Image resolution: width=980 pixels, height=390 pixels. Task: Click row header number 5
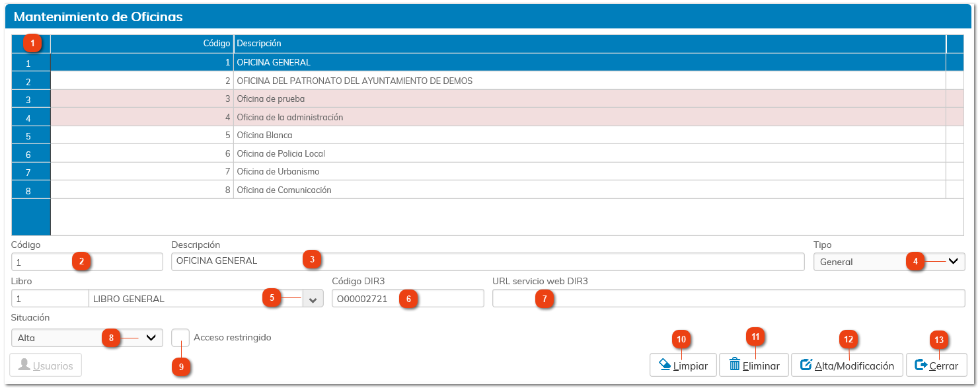point(31,136)
